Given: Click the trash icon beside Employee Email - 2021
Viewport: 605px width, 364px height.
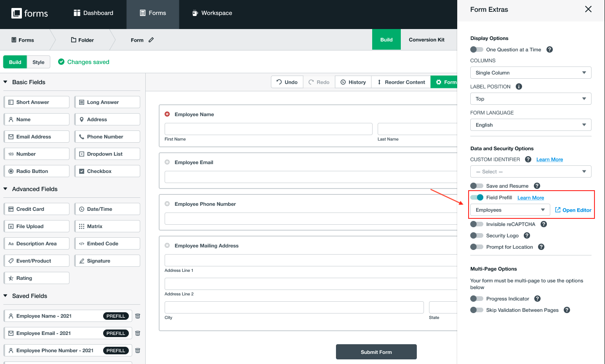Looking at the screenshot, I should pyautogui.click(x=138, y=333).
